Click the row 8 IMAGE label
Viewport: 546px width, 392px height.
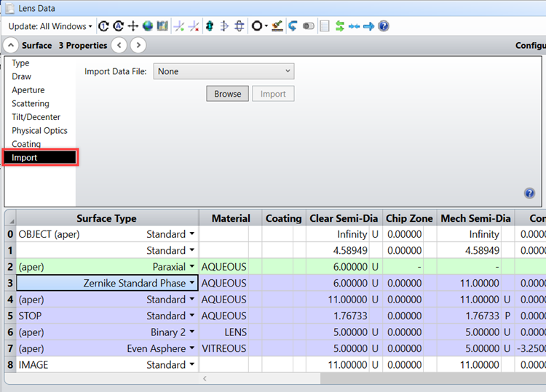click(33, 365)
